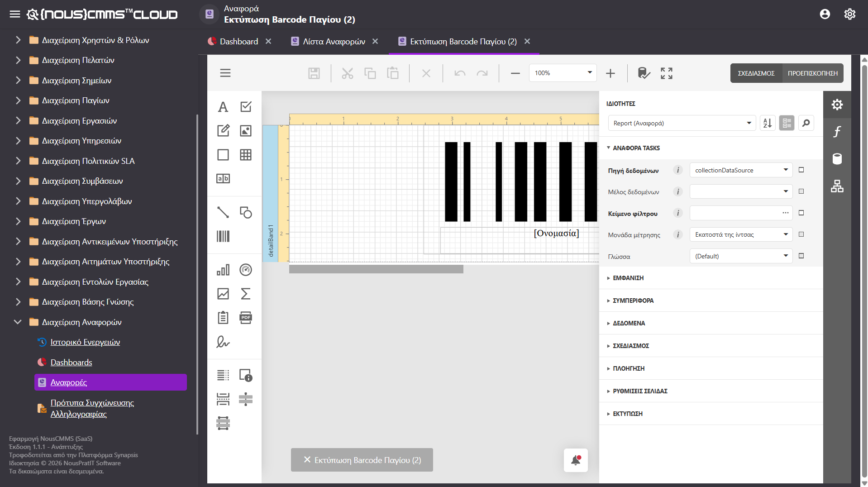This screenshot has width=868, height=487.
Task: Click the horizontal scrollbar under design surface
Action: click(x=376, y=269)
